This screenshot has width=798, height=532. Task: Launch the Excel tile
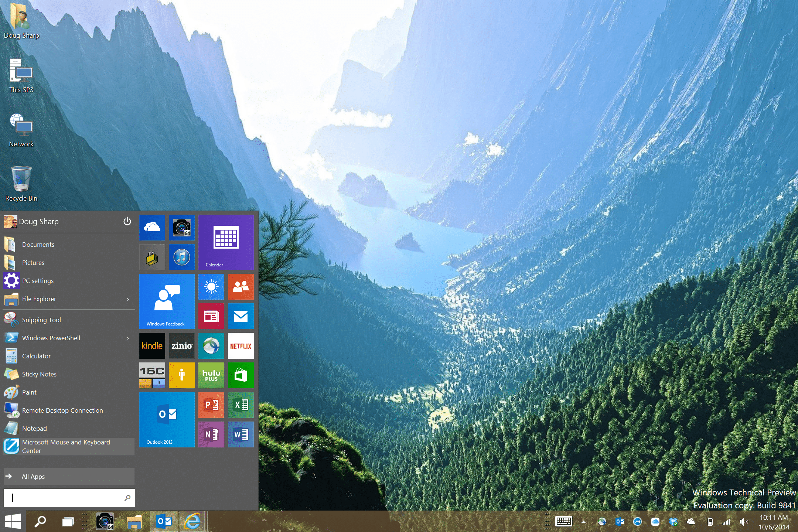[241, 405]
